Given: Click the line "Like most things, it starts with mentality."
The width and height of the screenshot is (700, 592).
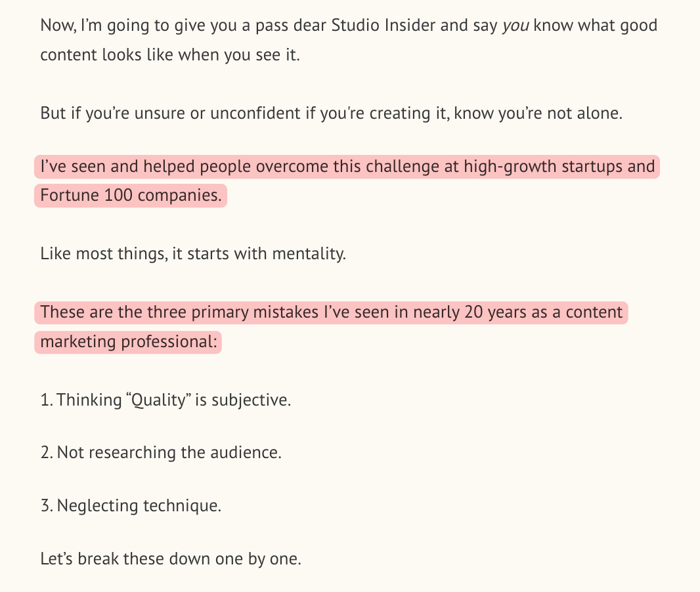Looking at the screenshot, I should pos(193,254).
